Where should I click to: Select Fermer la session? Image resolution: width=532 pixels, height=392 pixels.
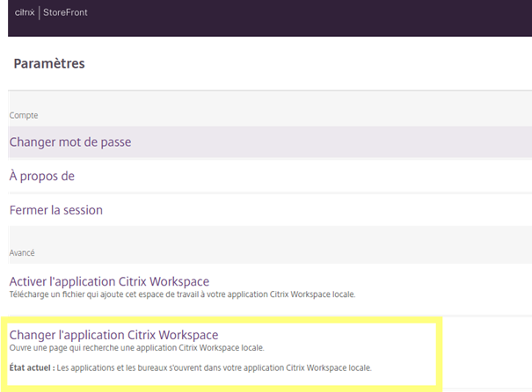[x=56, y=210]
